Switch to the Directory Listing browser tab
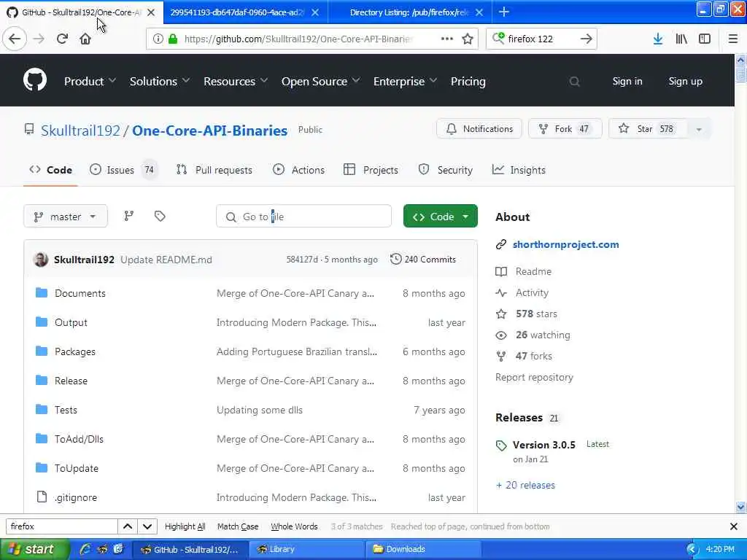 pos(410,12)
